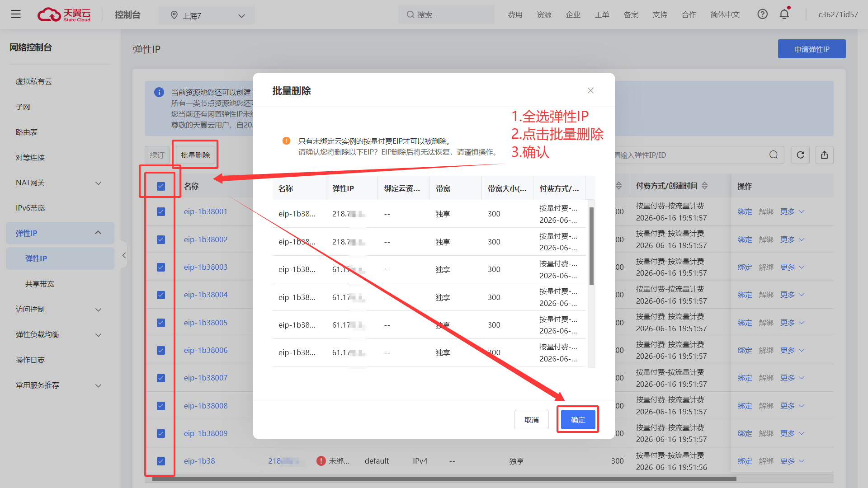The width and height of the screenshot is (868, 488).
Task: Click the location pin icon next to 上海7
Action: (174, 15)
